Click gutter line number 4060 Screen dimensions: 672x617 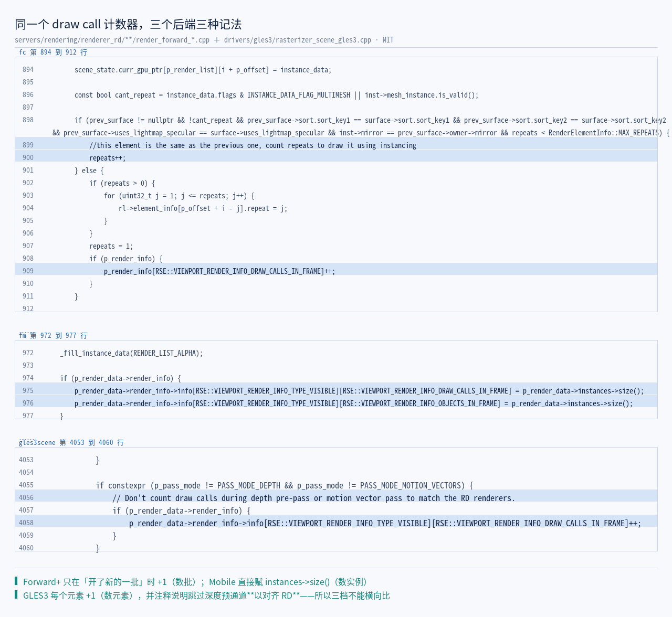tap(26, 548)
